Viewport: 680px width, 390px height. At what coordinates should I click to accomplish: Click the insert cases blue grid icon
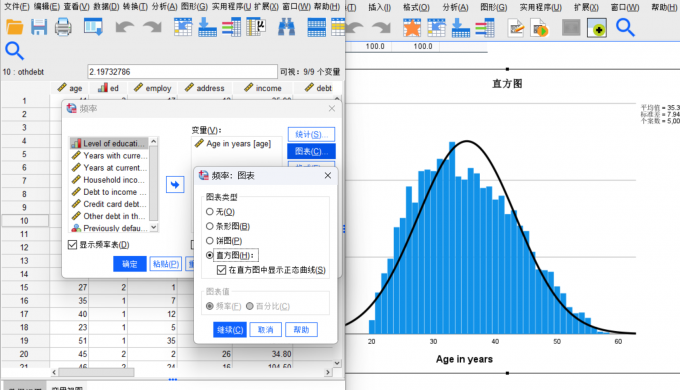tap(316, 27)
